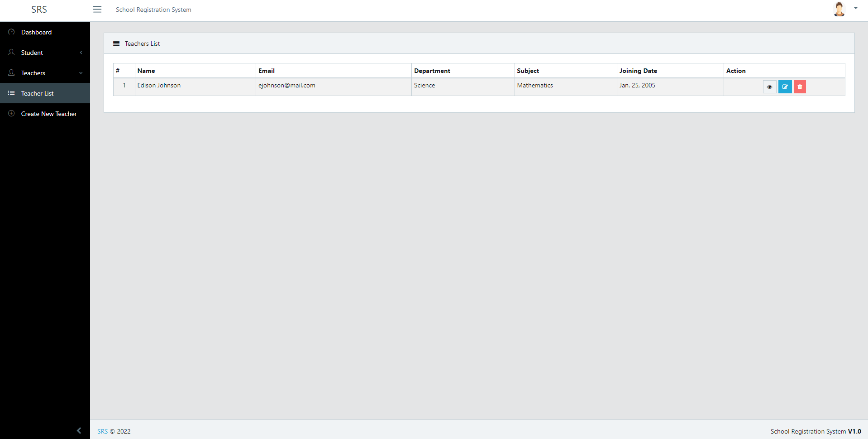Expand the Student sidebar menu

pos(44,53)
